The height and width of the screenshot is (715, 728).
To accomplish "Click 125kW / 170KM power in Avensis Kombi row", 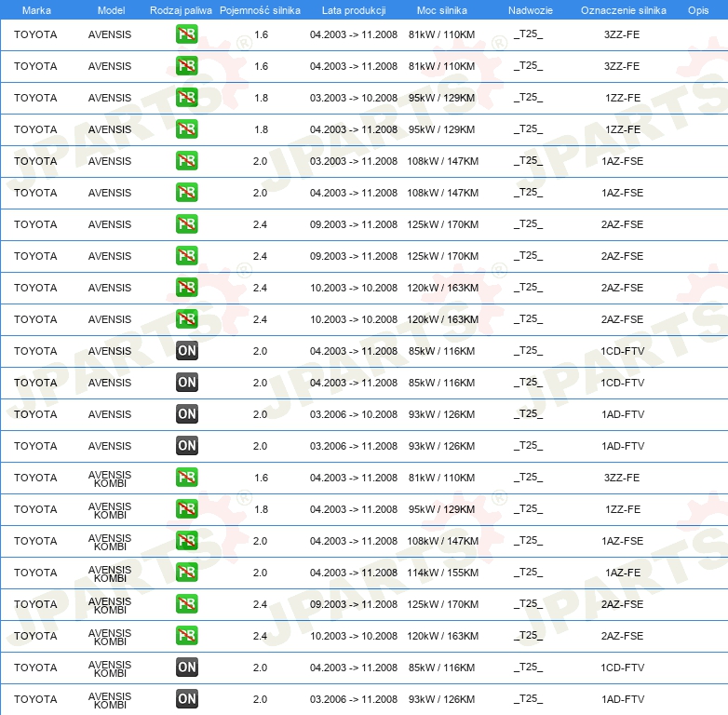I will (442, 604).
